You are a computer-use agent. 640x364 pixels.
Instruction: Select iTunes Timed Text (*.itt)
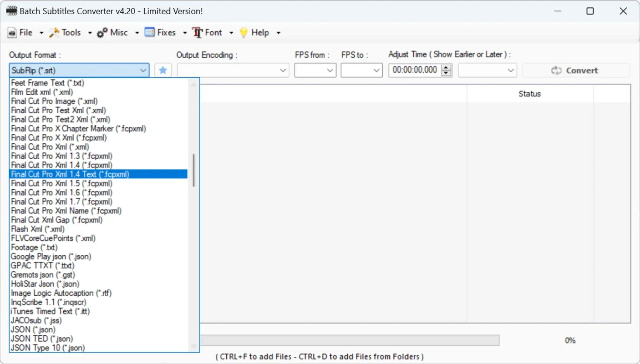tap(99, 311)
